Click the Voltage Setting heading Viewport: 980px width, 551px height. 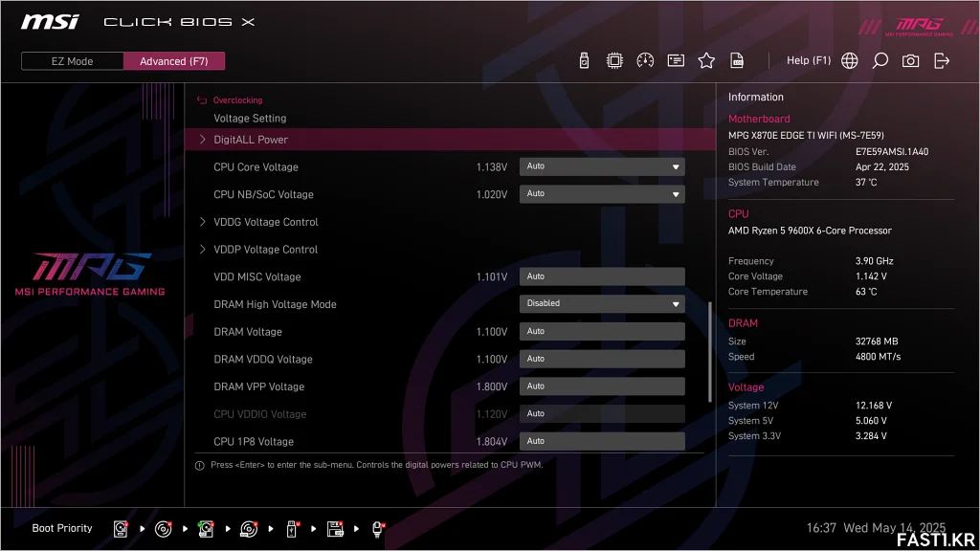point(250,118)
